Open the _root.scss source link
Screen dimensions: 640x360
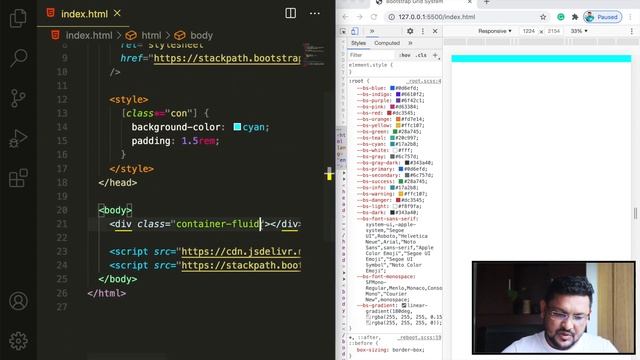(424, 81)
